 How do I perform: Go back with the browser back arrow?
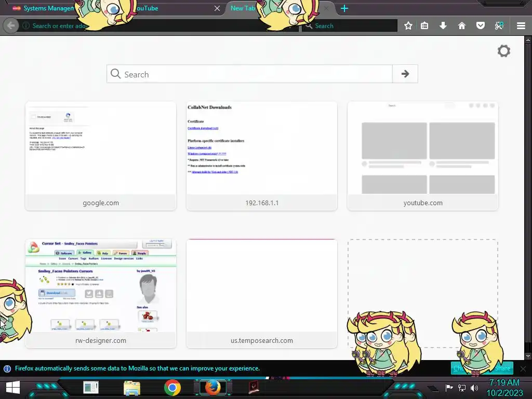coord(11,26)
